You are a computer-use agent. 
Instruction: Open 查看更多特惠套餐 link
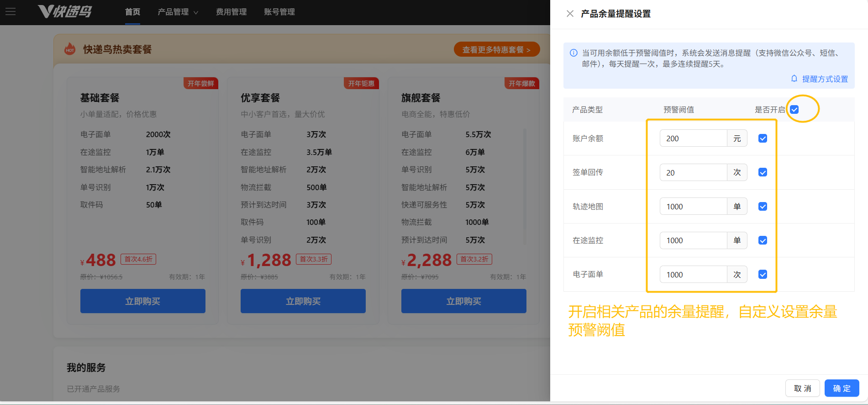pyautogui.click(x=496, y=49)
